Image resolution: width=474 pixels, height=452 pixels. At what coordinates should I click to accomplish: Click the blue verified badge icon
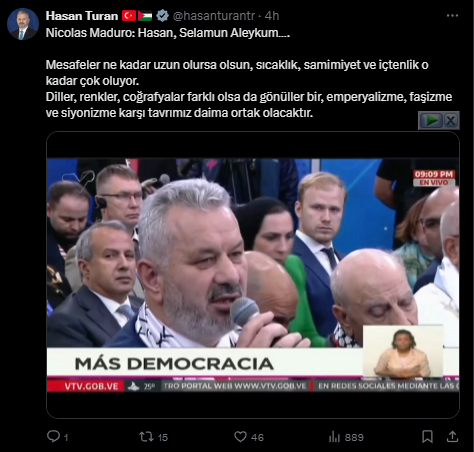tap(162, 16)
